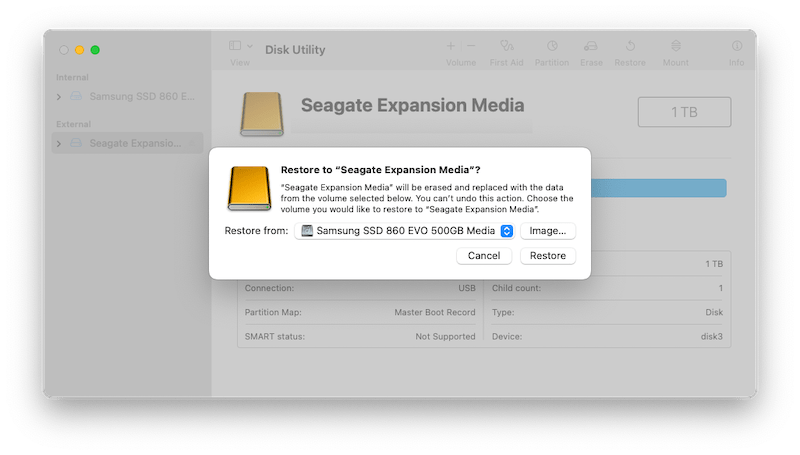Click the add volume plus icon
Viewport: 800px width, 455px height.
point(450,46)
